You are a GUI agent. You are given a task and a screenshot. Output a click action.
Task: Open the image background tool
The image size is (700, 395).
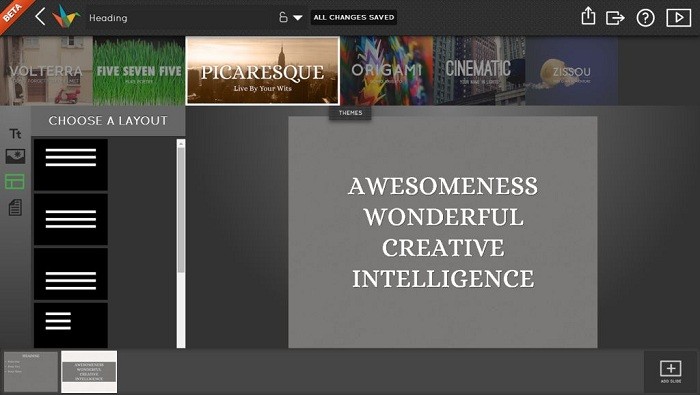point(15,157)
